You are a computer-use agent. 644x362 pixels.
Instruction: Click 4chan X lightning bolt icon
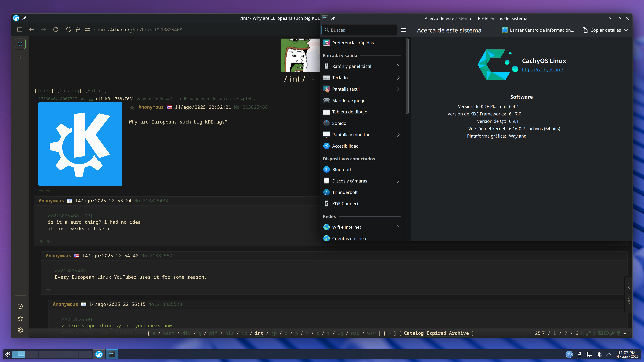click(594, 333)
